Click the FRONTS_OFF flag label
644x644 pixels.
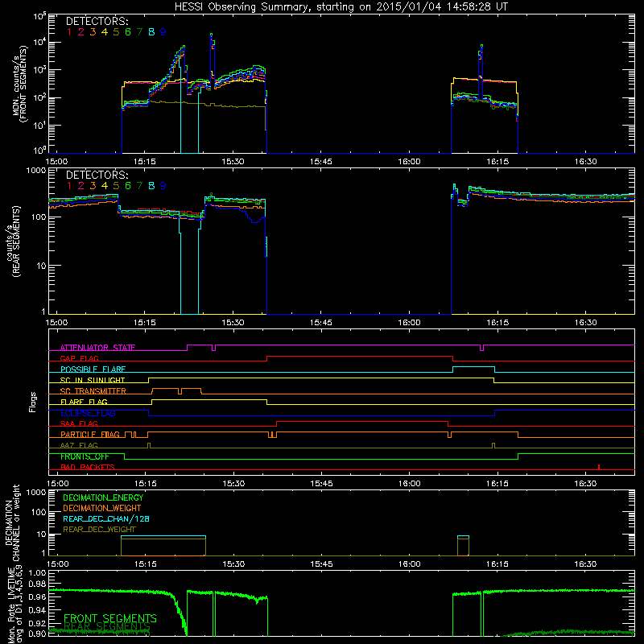click(x=85, y=456)
